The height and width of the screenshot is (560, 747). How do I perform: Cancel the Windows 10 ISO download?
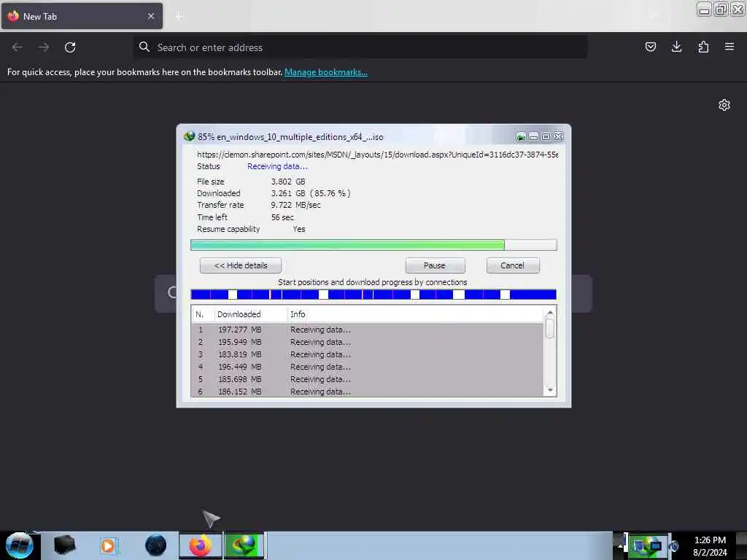pos(513,265)
